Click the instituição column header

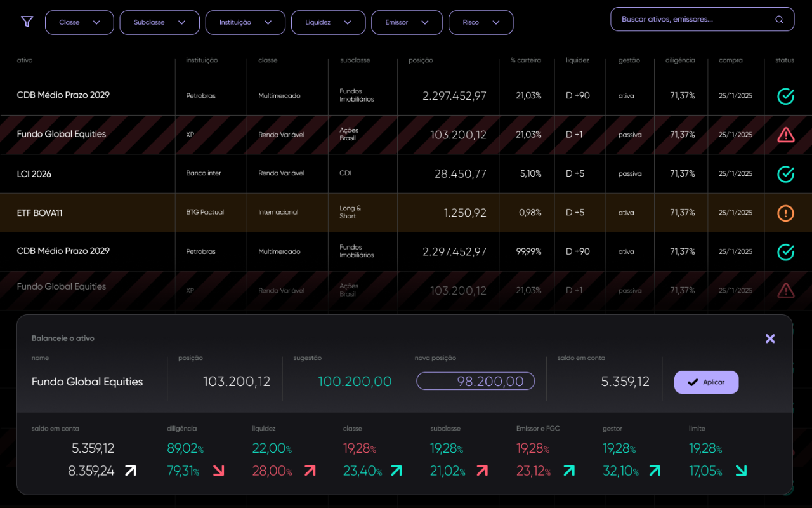point(202,60)
